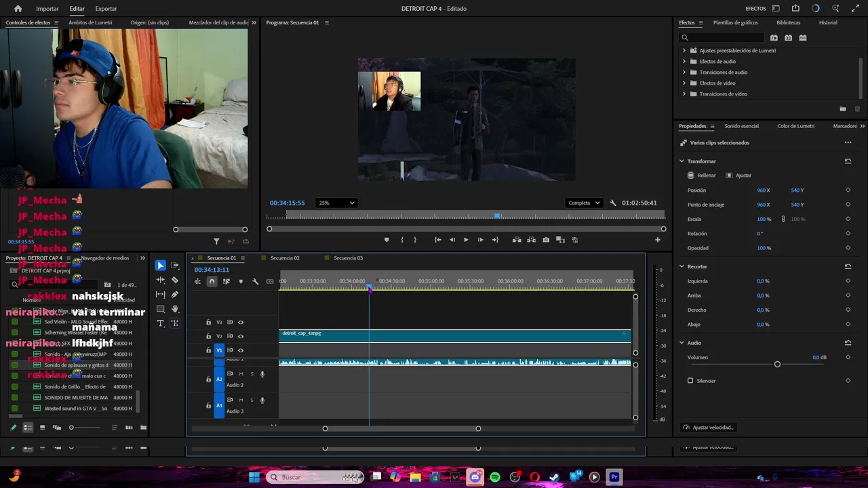Open the button editor plus icon
Viewport: 868px width, 488px height.
[x=657, y=240]
